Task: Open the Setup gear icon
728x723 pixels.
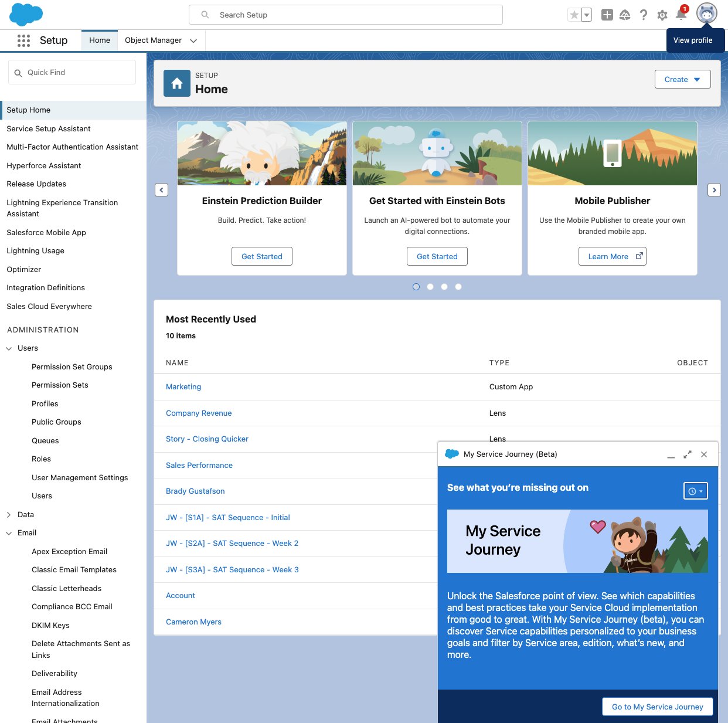Action: (662, 15)
